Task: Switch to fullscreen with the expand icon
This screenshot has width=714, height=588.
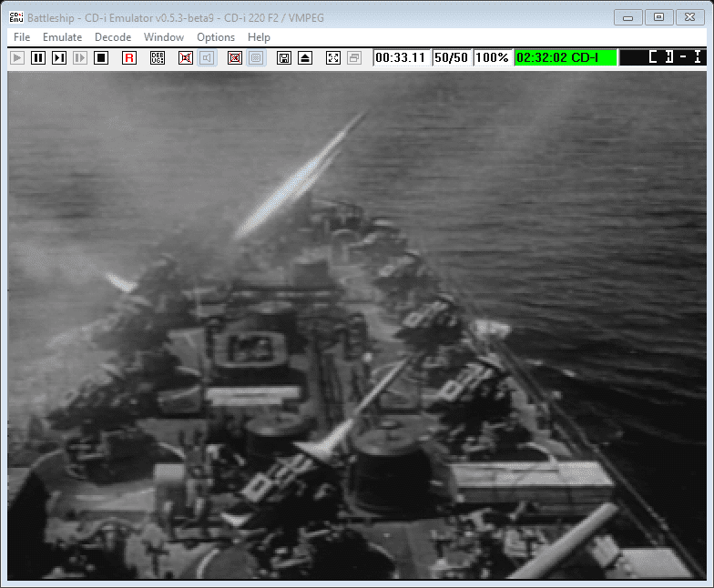Action: click(x=333, y=57)
